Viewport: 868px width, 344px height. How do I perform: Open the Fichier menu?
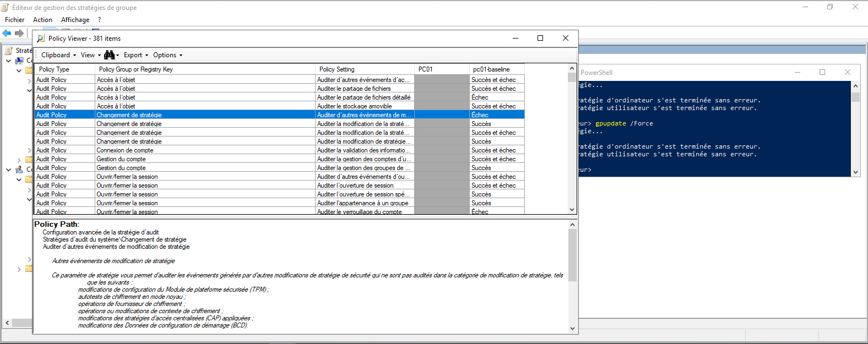coord(15,20)
